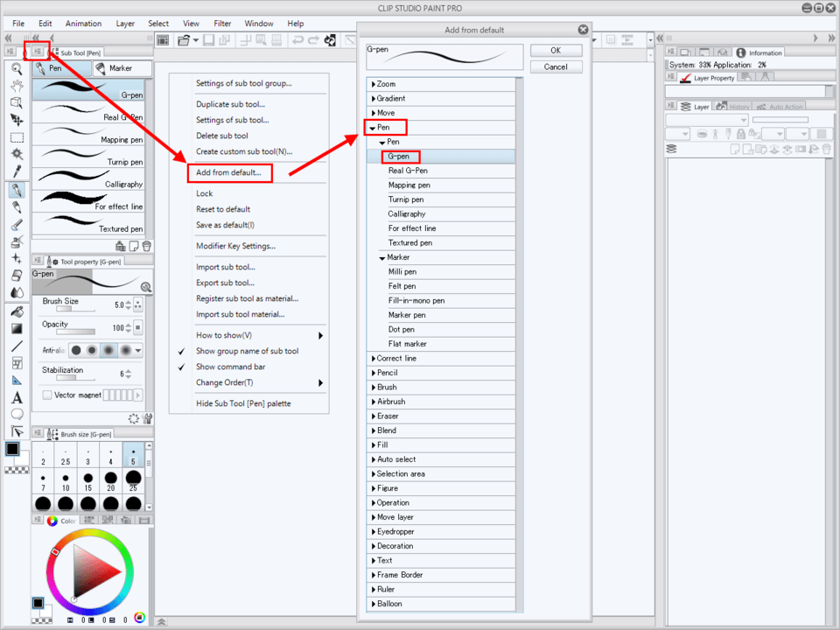Collapse the Marker subgroup
Viewport: 840px width, 630px height.
click(x=382, y=257)
